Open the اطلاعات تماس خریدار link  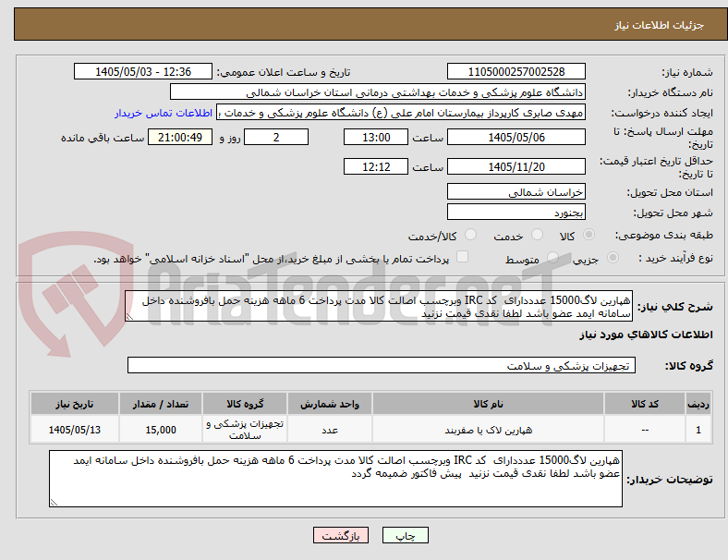pyautogui.click(x=164, y=113)
